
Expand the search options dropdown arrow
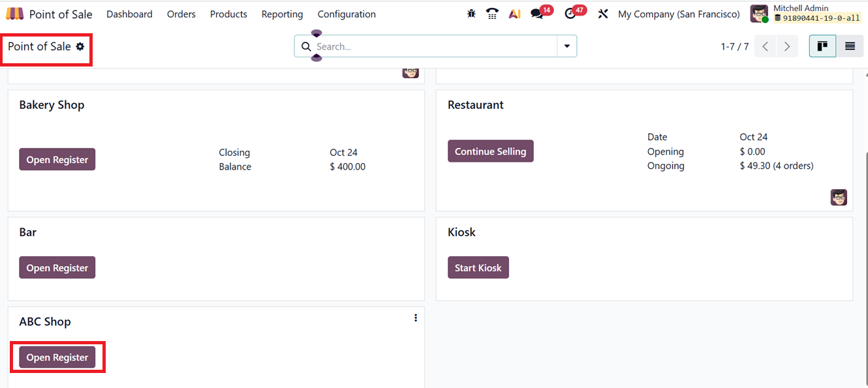pos(566,46)
